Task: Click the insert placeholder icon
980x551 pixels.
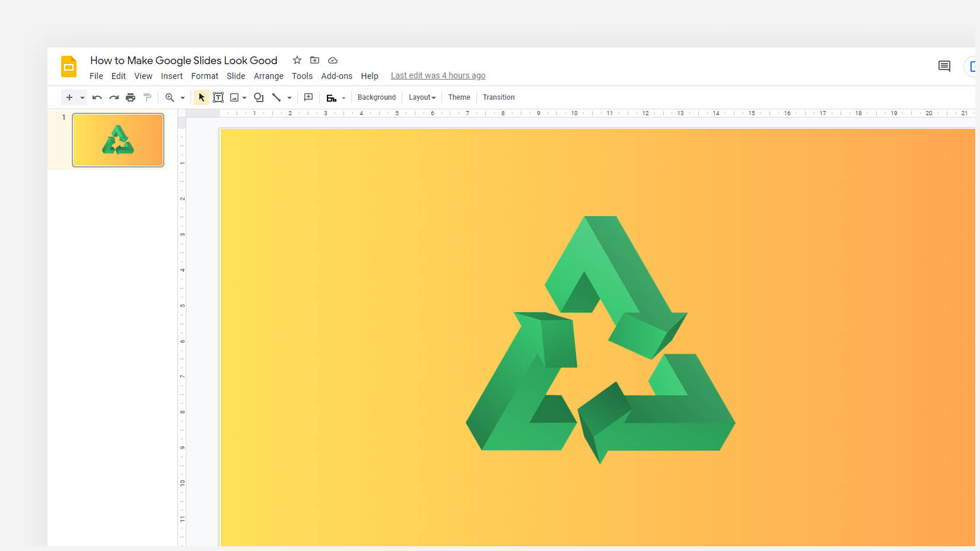Action: tap(332, 97)
